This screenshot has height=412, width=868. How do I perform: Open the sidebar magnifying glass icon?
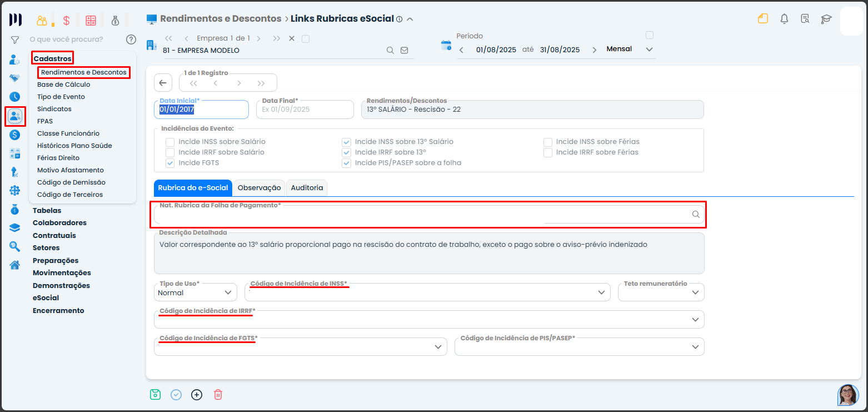click(15, 246)
